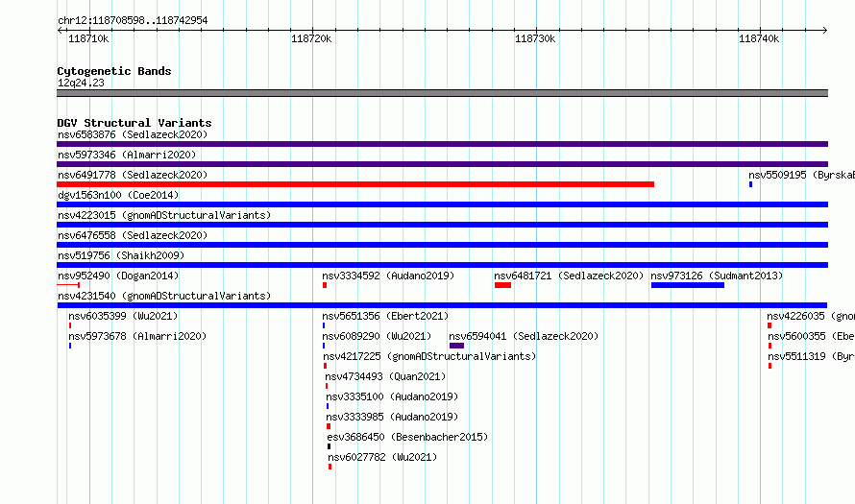This screenshot has height=504, width=855.
Task: Select the blue bar under nsv6476558
Action: (x=442, y=245)
